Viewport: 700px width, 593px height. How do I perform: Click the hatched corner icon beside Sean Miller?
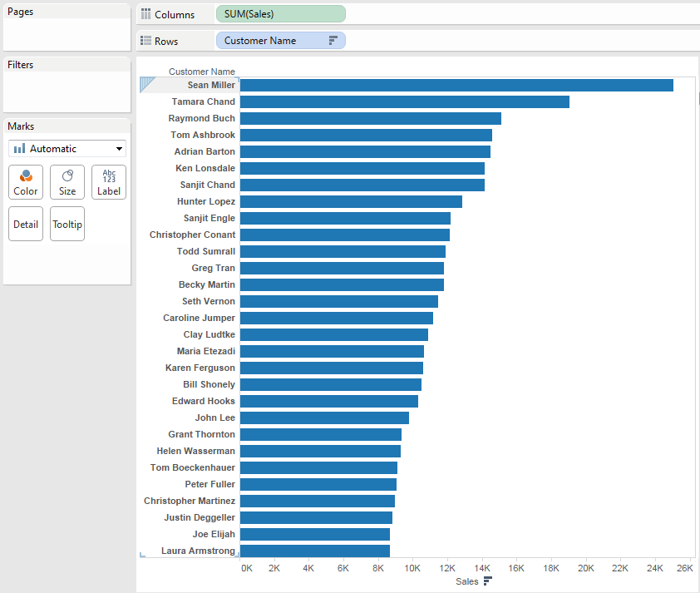[148, 84]
